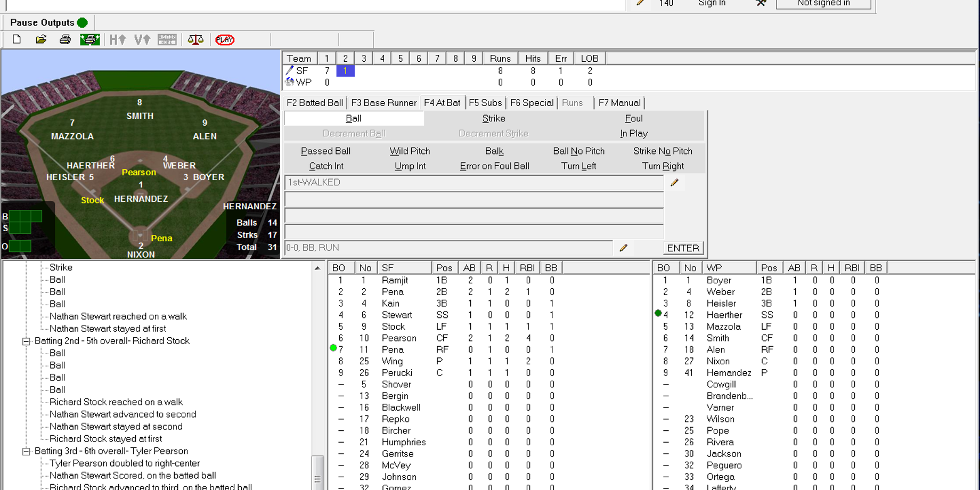This screenshot has width=980, height=490.
Task: Click Turn Right
Action: 663,166
